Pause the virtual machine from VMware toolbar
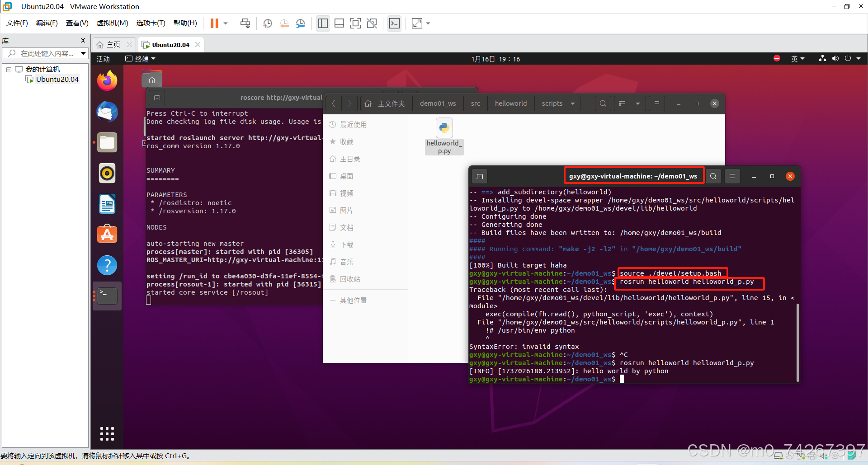868x465 pixels. pyautogui.click(x=214, y=23)
